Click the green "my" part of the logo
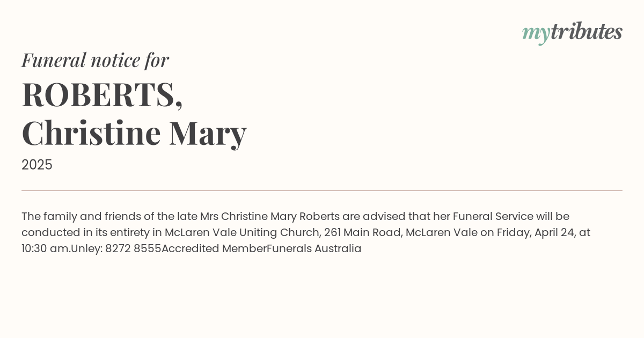 (536, 33)
